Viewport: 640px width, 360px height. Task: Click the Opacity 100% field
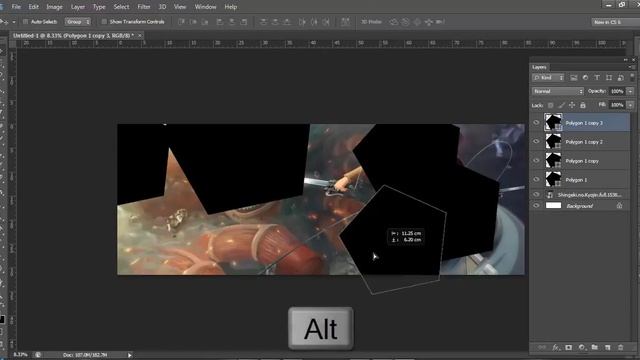coord(617,91)
